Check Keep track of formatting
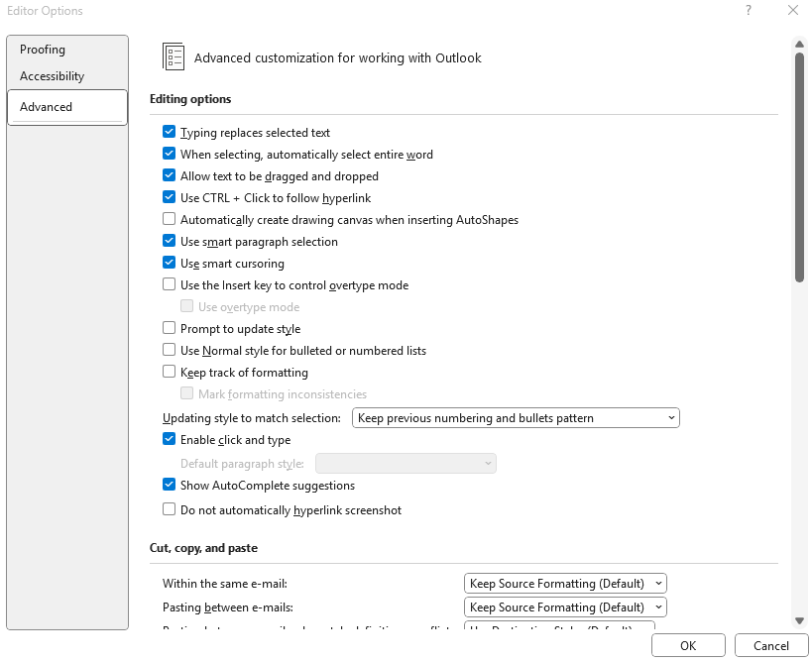Viewport: 812px width, 662px height. [x=169, y=372]
